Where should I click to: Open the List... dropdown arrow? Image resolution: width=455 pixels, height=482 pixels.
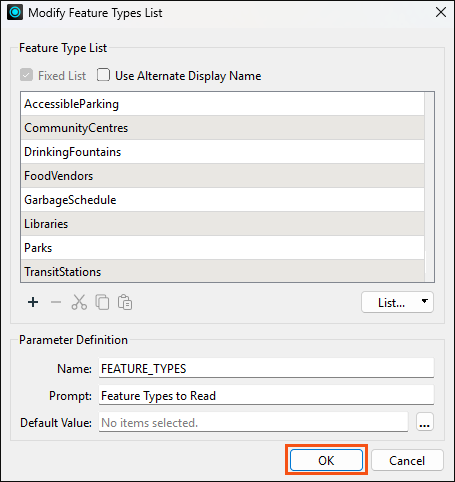point(424,301)
